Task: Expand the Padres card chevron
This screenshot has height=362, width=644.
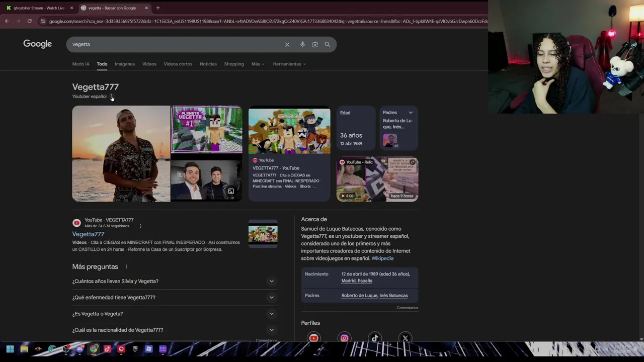Action: [411, 113]
